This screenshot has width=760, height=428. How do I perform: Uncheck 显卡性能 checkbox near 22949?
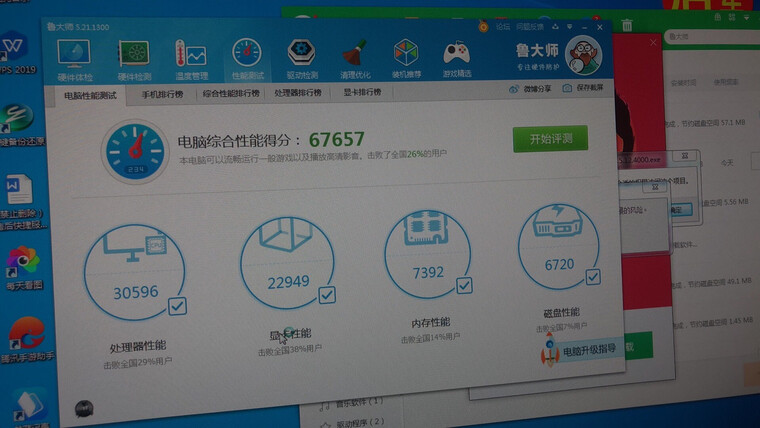click(327, 294)
